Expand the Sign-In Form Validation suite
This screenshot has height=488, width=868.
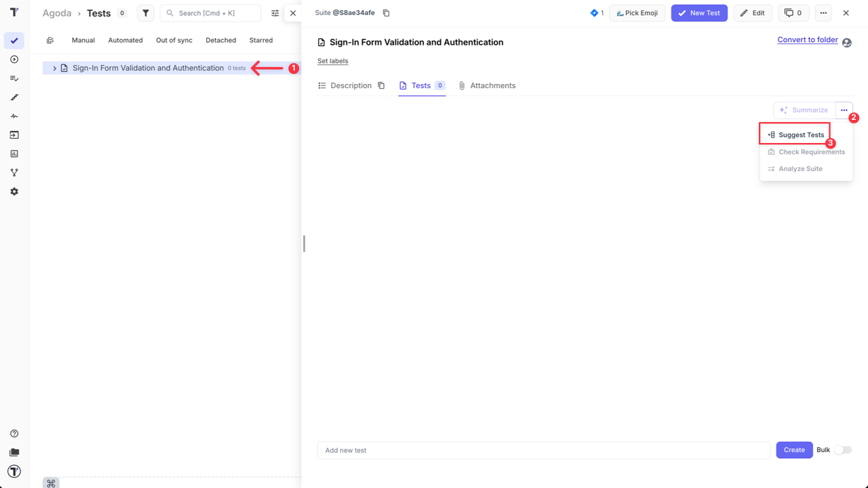[x=54, y=68]
